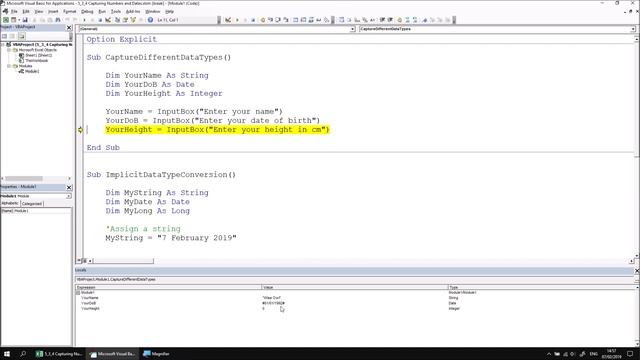Image resolution: width=640 pixels, height=360 pixels.
Task: Click the Save icon in the Standard toolbar
Action: (x=25, y=20)
